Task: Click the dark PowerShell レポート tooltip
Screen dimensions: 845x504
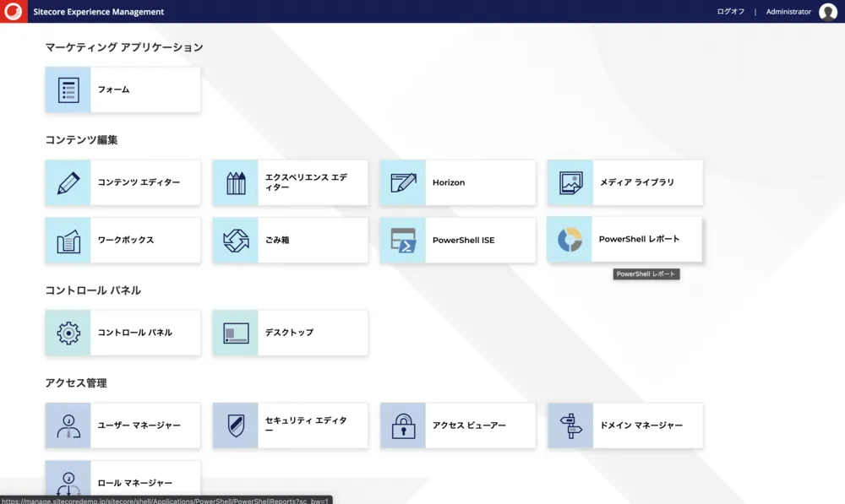Action: pos(646,274)
